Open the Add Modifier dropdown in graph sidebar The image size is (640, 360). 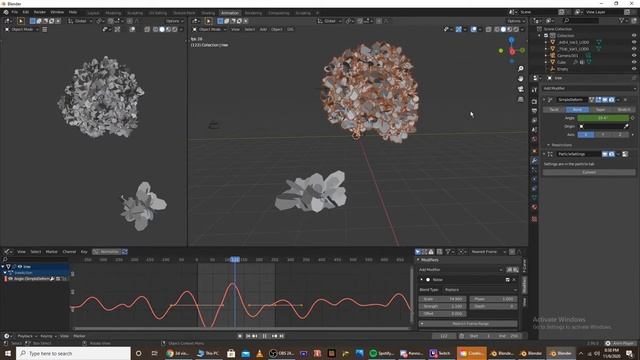tap(461, 270)
